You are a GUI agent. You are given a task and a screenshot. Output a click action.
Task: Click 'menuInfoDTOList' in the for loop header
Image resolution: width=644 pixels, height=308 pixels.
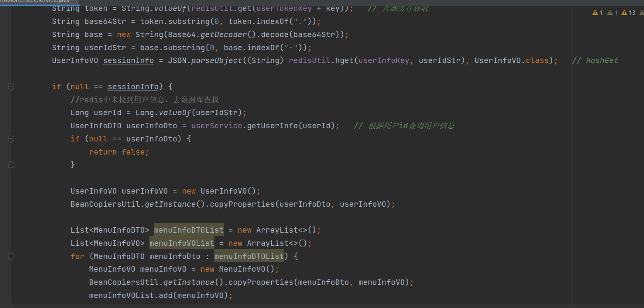click(x=249, y=256)
